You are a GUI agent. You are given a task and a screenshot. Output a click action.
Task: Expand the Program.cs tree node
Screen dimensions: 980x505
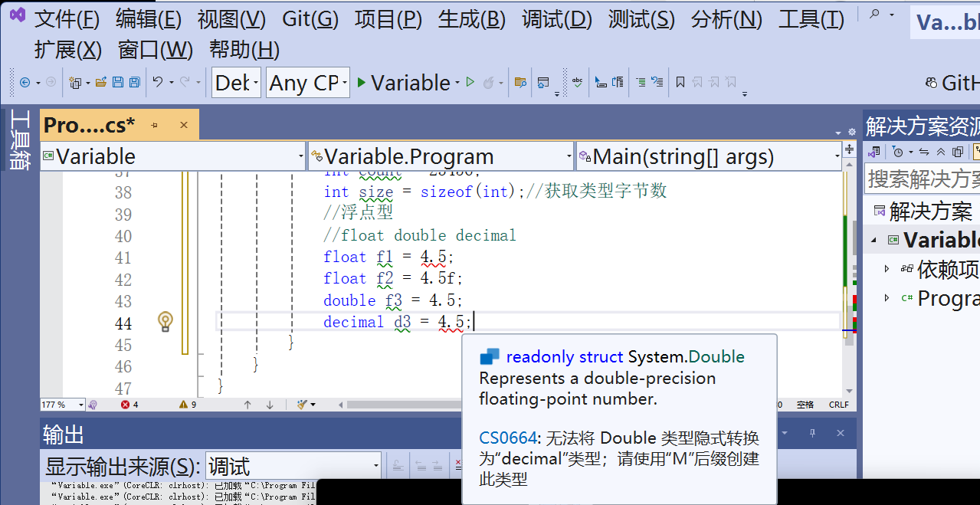[887, 298]
